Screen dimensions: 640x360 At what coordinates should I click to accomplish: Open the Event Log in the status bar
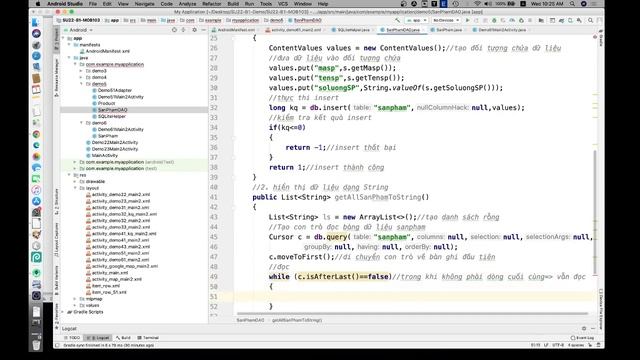582,338
